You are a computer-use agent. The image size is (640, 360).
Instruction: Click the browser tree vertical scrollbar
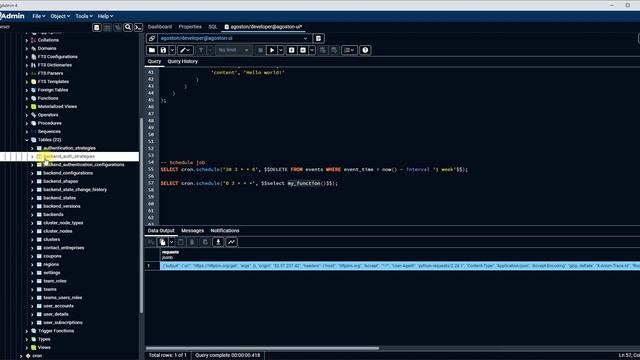(142, 216)
